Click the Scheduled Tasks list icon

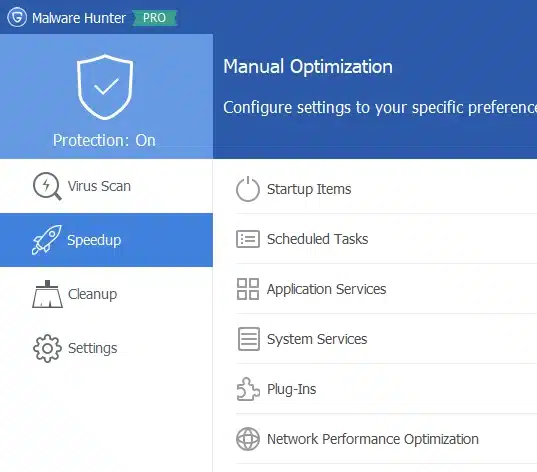tap(248, 239)
